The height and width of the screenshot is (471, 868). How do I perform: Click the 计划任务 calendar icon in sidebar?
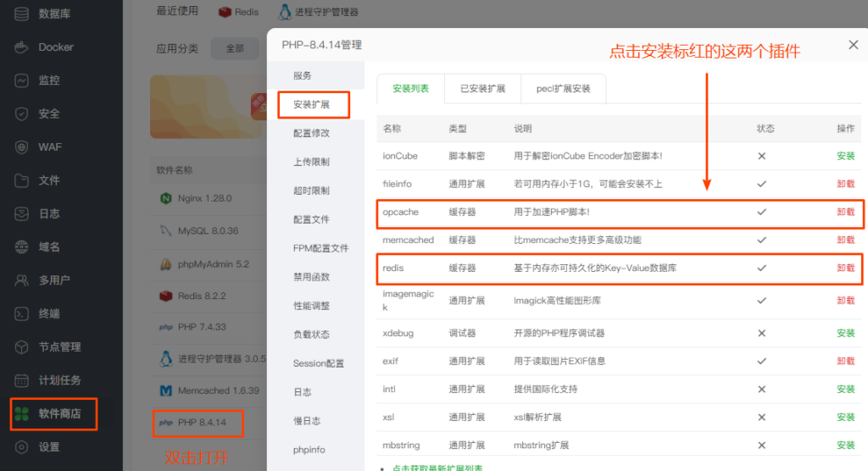coord(21,380)
